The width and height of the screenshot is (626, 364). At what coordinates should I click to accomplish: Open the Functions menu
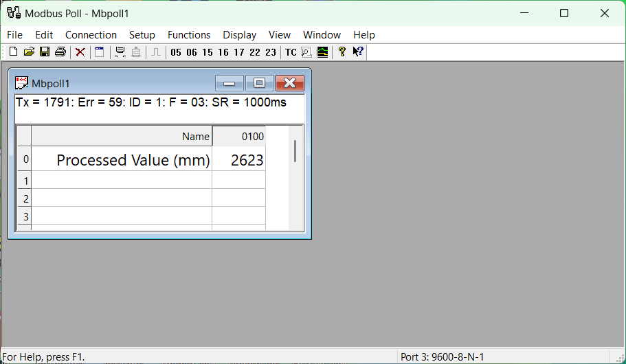[x=189, y=35]
